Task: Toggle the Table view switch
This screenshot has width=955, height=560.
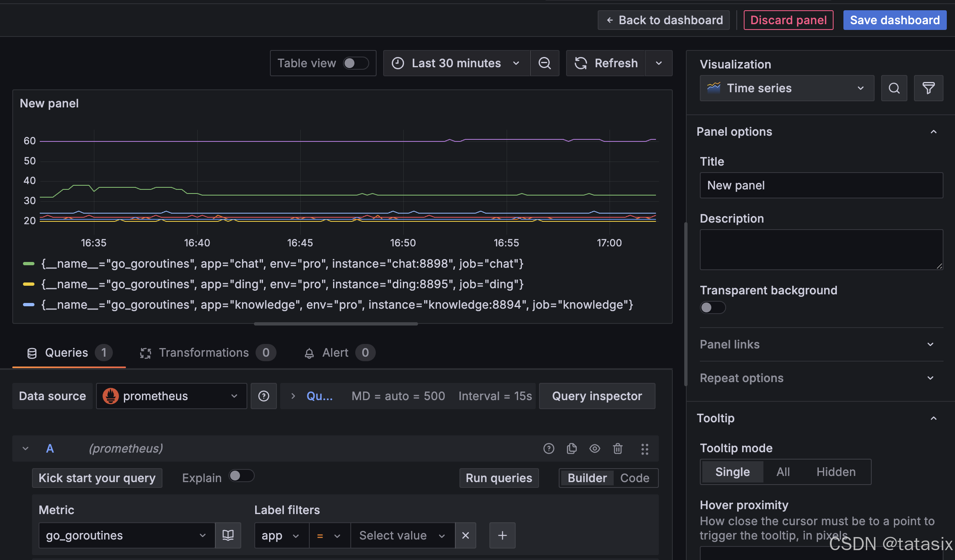Action: click(355, 63)
